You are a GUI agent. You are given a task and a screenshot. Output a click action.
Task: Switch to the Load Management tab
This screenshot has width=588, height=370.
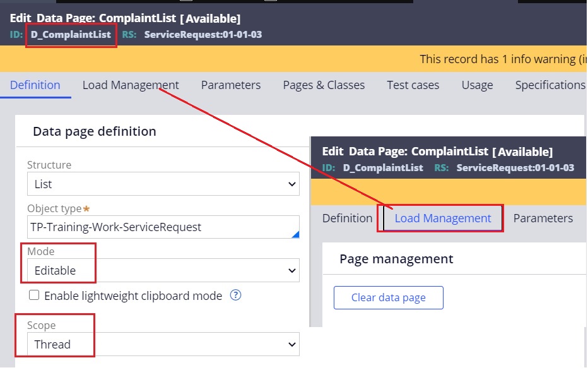click(131, 85)
